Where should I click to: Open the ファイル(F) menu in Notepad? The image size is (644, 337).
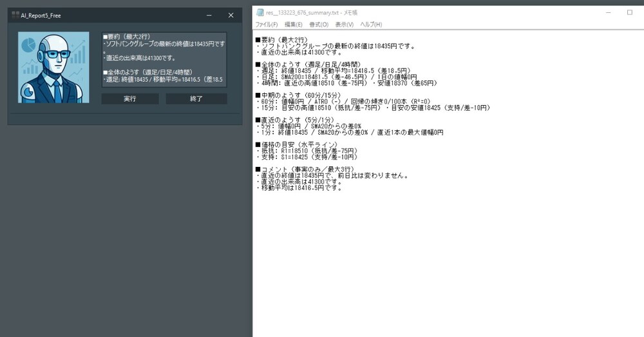click(x=267, y=24)
